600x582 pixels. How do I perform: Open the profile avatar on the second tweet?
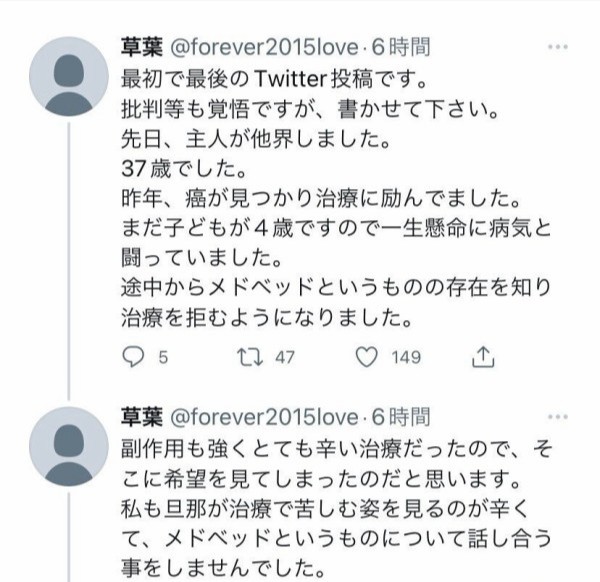click(x=67, y=445)
